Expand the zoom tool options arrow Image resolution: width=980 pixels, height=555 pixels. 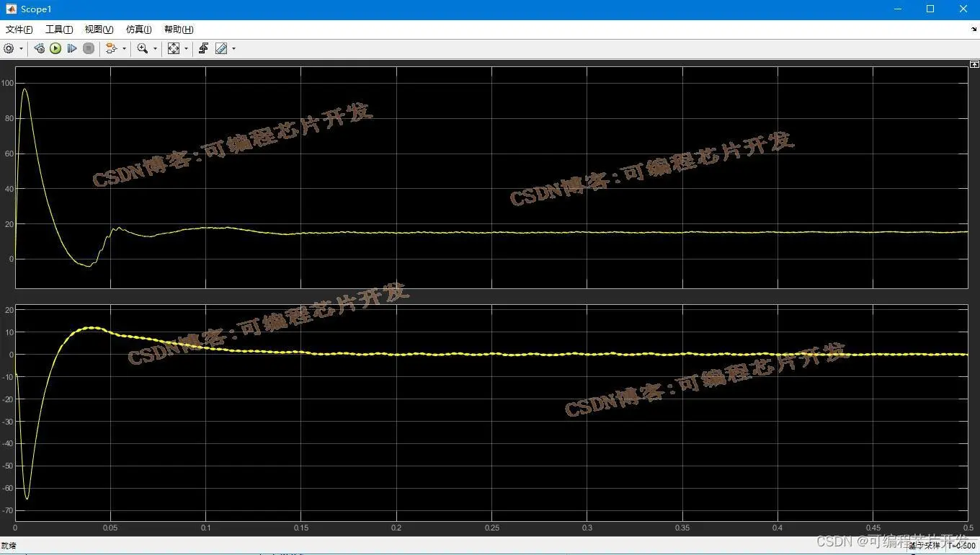[x=155, y=49]
